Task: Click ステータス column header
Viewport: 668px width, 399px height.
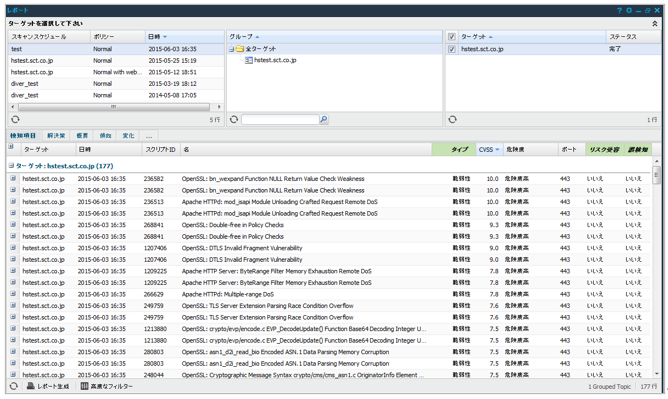Action: 633,37
